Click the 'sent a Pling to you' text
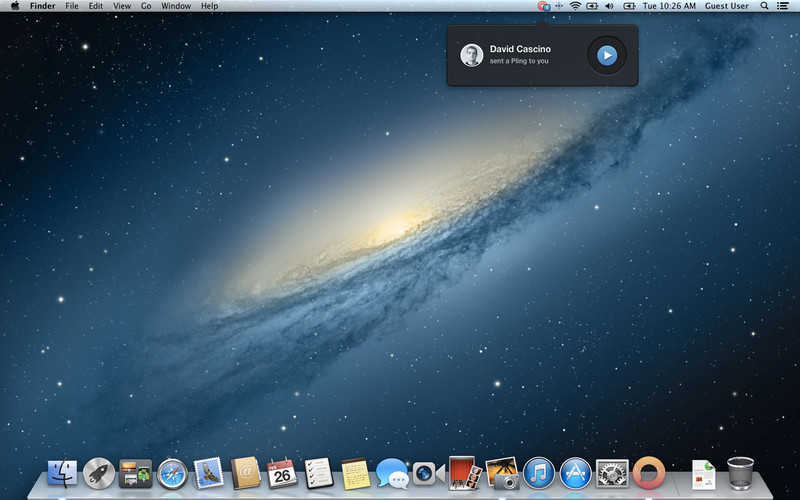 519,61
